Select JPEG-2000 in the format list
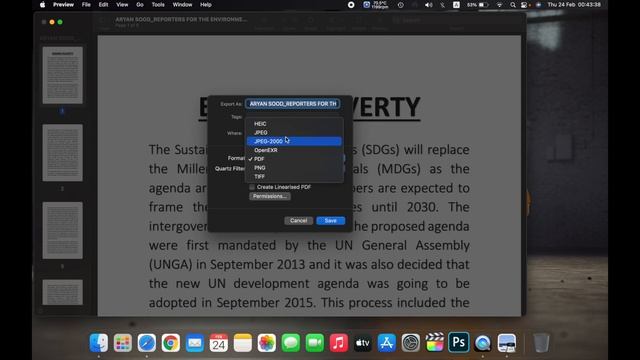The width and height of the screenshot is (640, 360). click(294, 141)
